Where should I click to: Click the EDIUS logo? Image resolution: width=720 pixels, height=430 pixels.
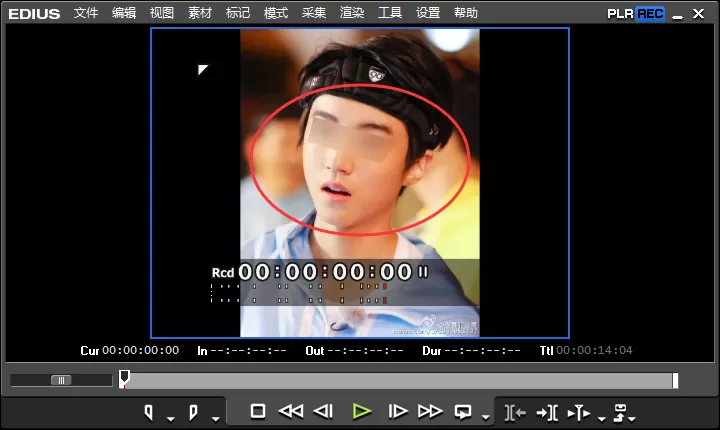(34, 14)
